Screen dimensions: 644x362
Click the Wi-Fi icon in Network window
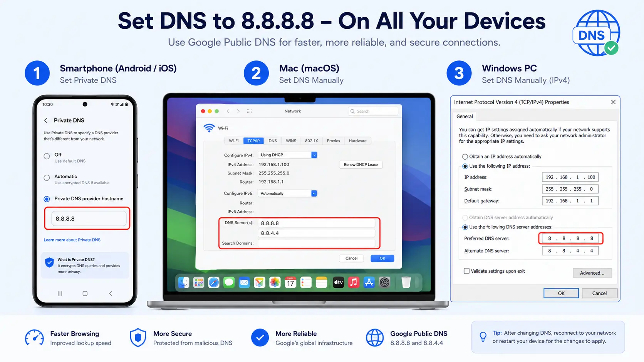209,128
